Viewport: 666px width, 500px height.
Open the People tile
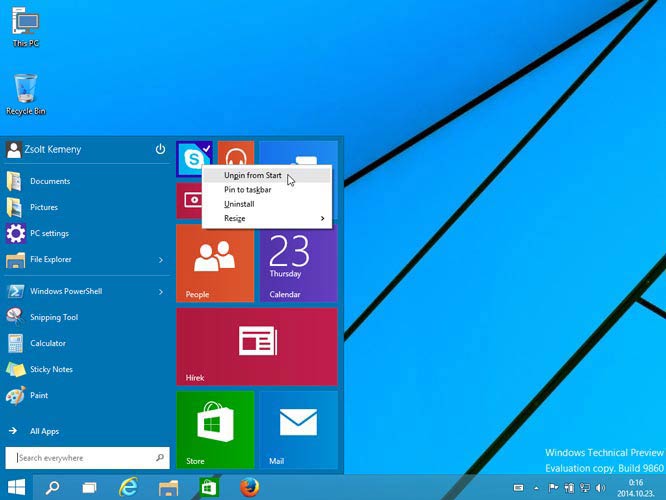(215, 263)
